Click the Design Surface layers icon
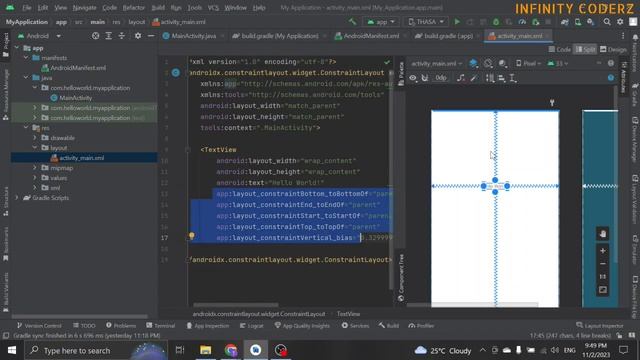Screen dimensions: 640x360 click(x=473, y=63)
